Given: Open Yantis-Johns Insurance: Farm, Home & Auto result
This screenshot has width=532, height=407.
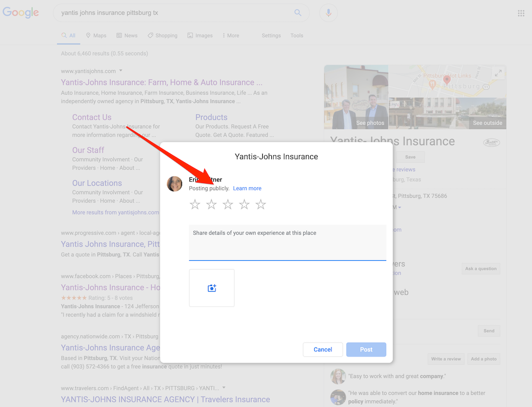Looking at the screenshot, I should [x=162, y=82].
